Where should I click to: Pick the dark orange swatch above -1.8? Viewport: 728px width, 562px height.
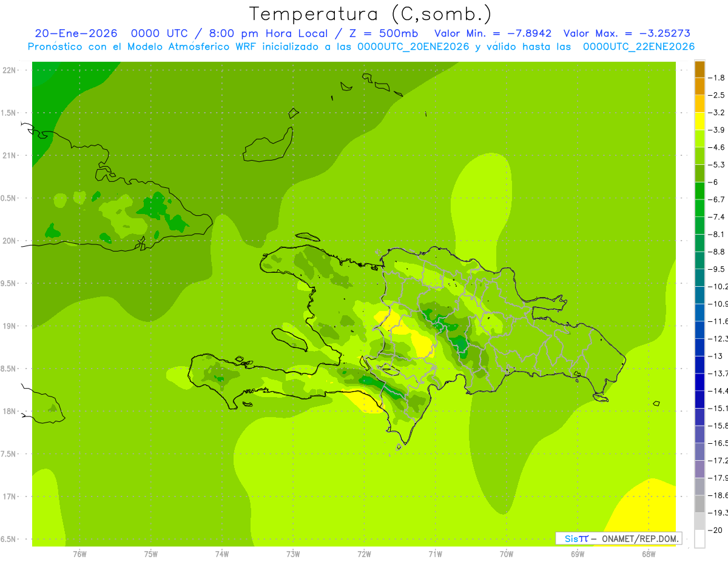click(699, 69)
